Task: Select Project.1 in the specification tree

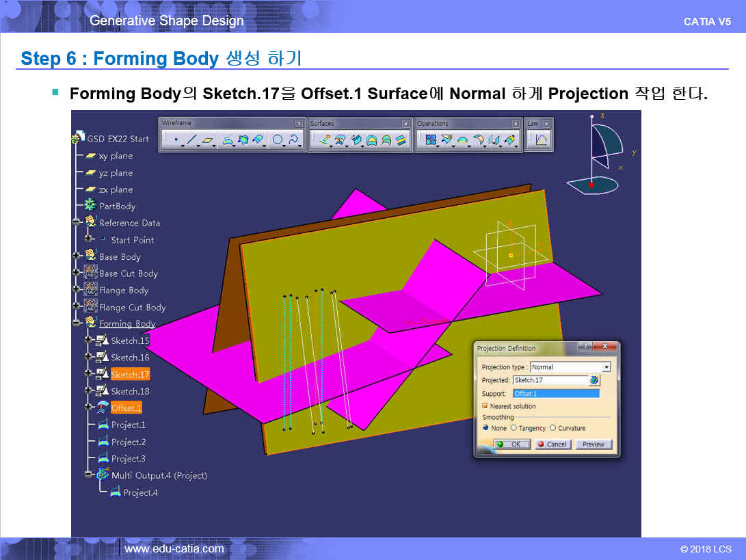Action: (x=128, y=425)
